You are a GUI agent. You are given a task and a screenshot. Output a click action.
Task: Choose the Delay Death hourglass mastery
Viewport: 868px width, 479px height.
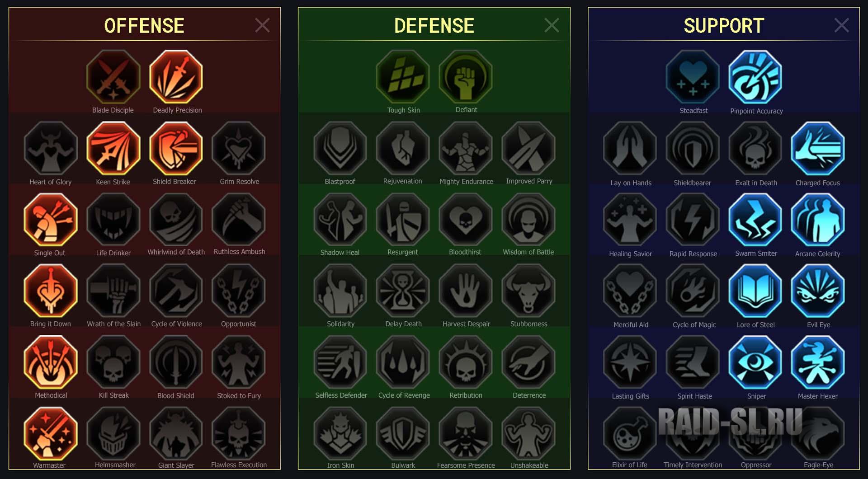point(403,291)
